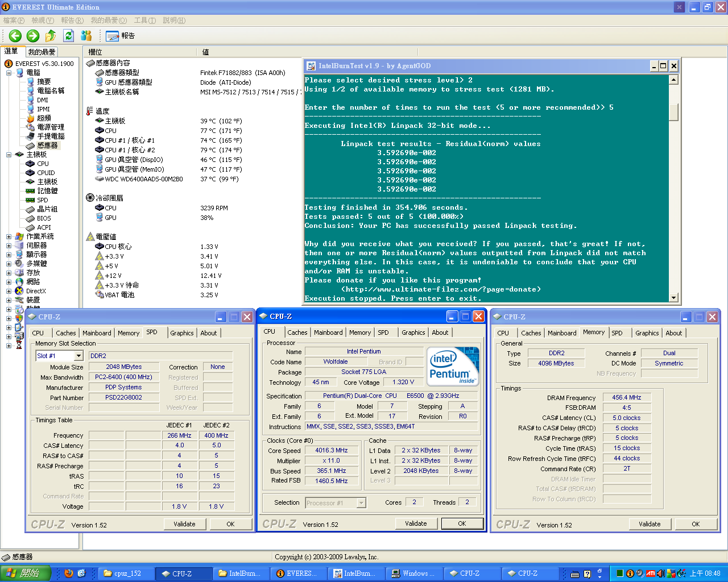
Task: Click IntelBurnTest scrollbar up arrow
Action: 674,80
